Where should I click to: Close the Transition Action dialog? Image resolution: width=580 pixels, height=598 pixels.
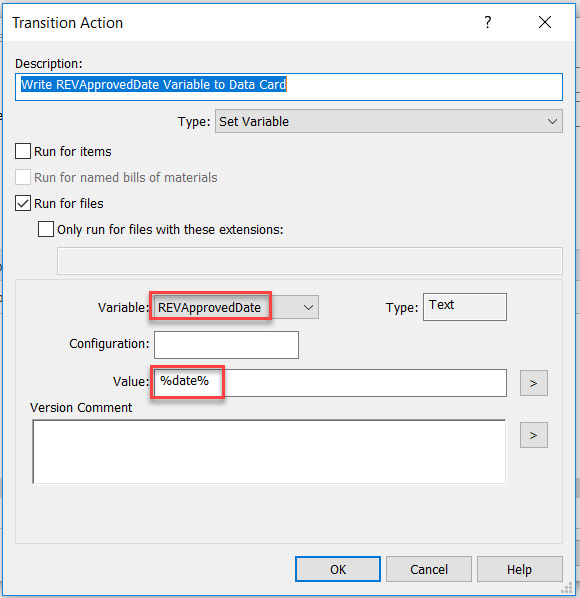(x=545, y=23)
